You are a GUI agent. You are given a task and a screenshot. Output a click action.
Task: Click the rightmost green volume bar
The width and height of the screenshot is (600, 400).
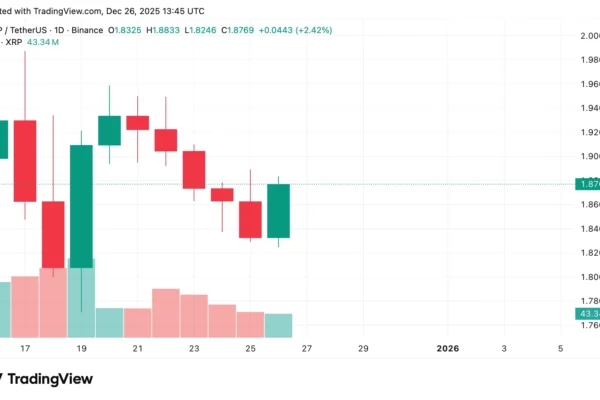click(278, 325)
